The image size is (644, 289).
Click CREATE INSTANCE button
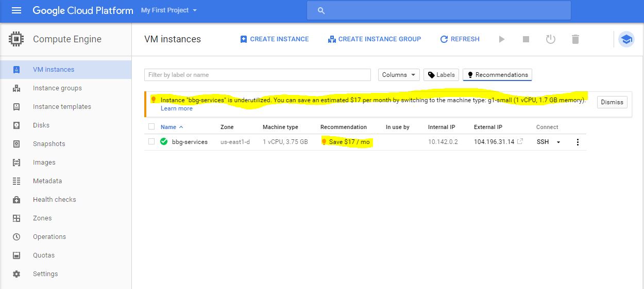click(x=275, y=39)
